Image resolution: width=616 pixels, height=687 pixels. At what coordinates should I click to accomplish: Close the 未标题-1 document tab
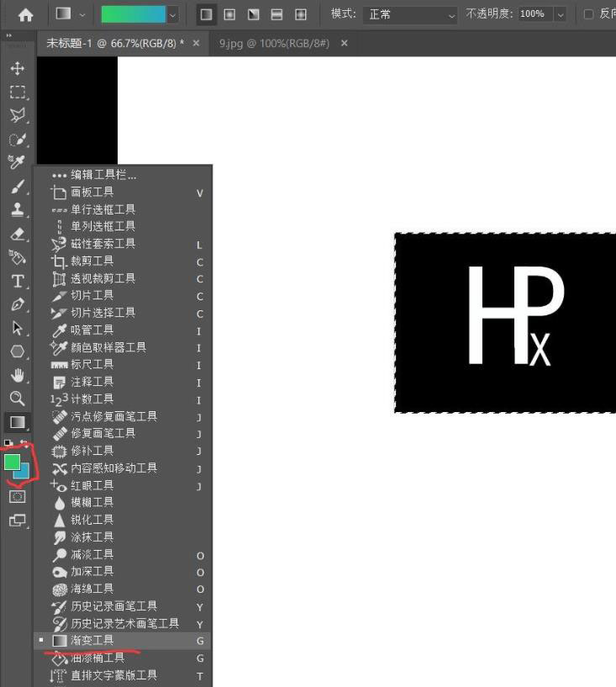197,43
